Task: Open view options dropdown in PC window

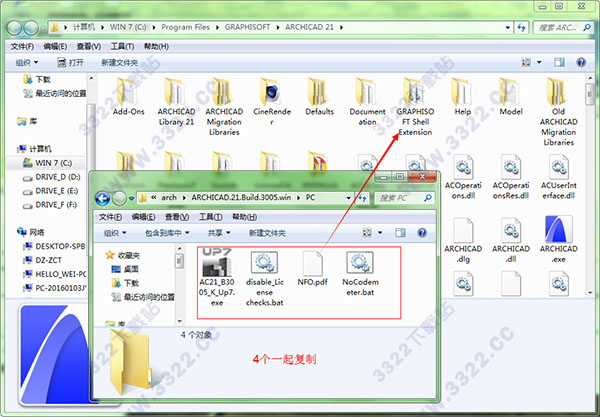Action: pyautogui.click(x=380, y=233)
